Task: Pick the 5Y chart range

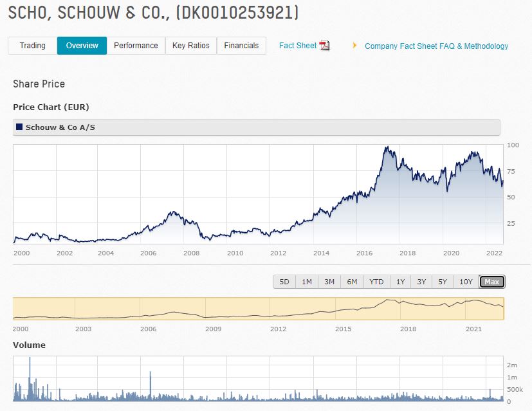Action: (443, 282)
